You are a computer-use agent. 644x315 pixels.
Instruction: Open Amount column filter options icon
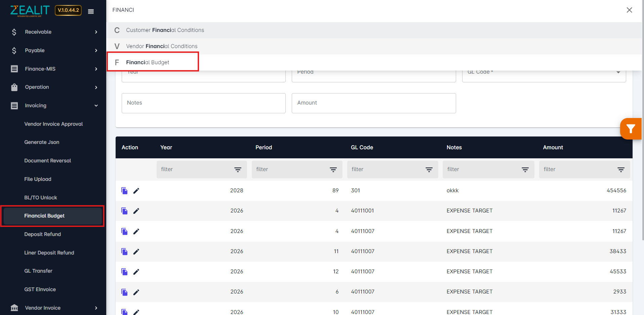point(621,170)
